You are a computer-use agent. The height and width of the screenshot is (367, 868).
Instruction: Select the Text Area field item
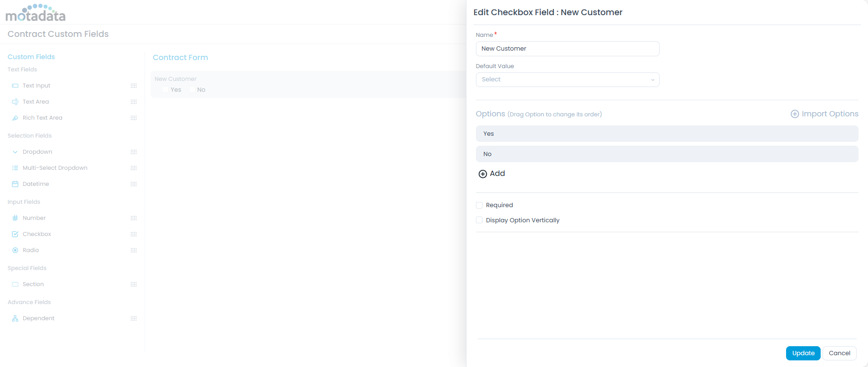[x=36, y=102]
